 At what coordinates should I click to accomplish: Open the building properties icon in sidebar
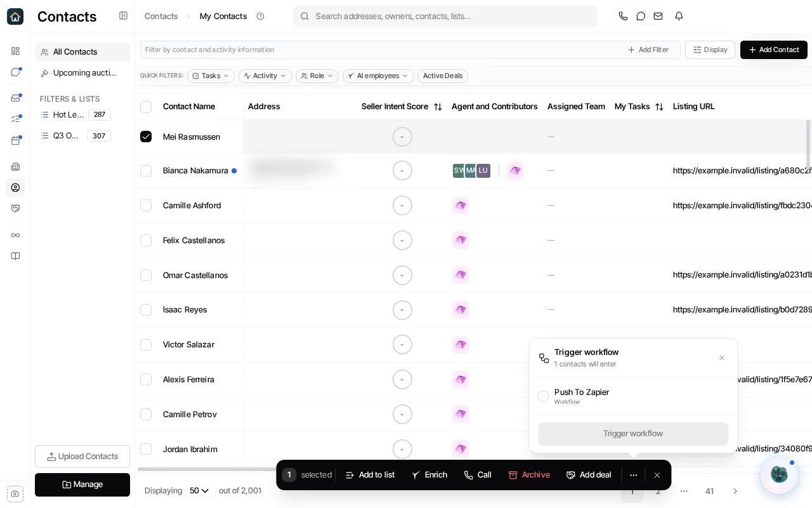coord(15,166)
